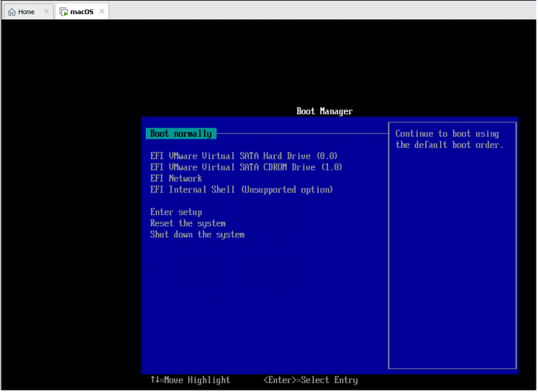Choose Reset the system
This screenshot has height=392, width=538.
[x=188, y=223]
